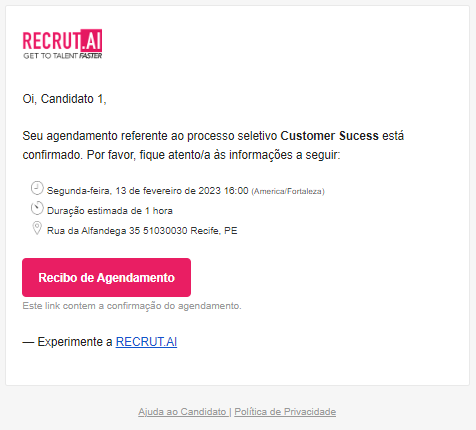Click the Customer Sucess bold text

329,136
